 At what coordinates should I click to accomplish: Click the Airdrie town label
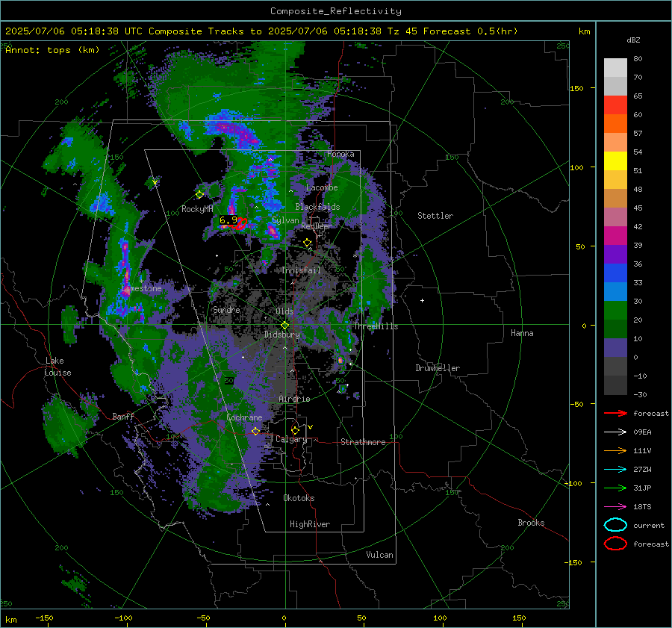(x=294, y=399)
